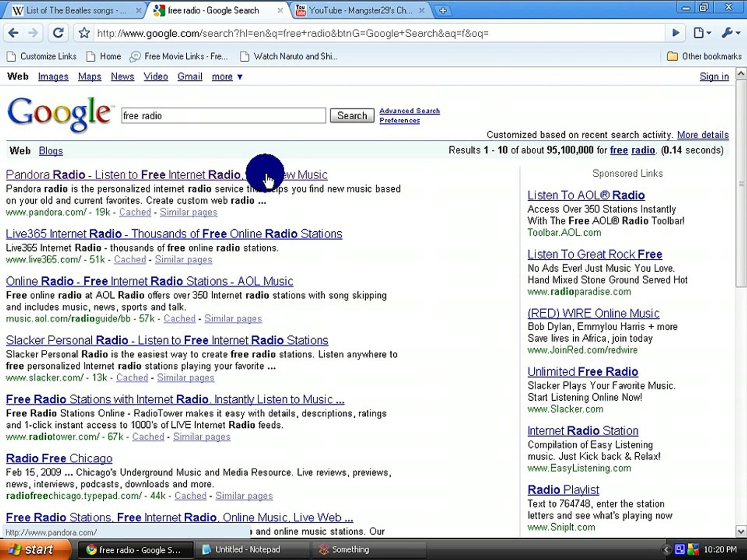
Task: Open the Windows Start menu
Action: coord(35,550)
